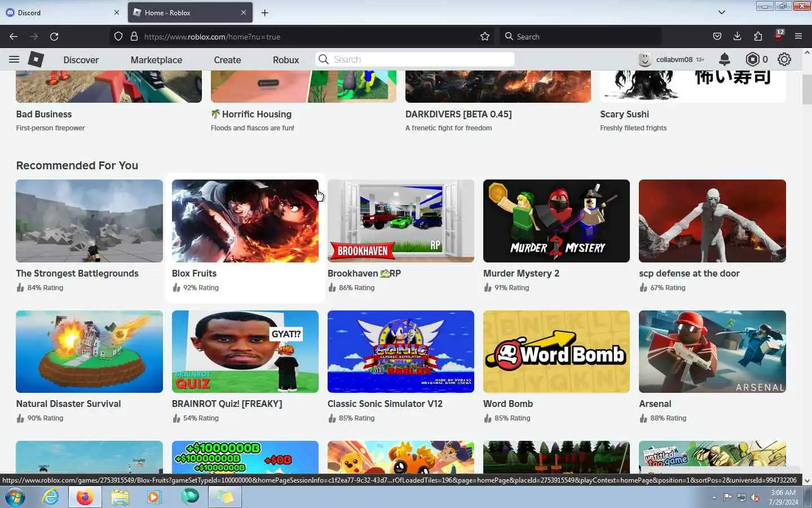
Task: Open the Firefox application menu
Action: click(x=798, y=37)
